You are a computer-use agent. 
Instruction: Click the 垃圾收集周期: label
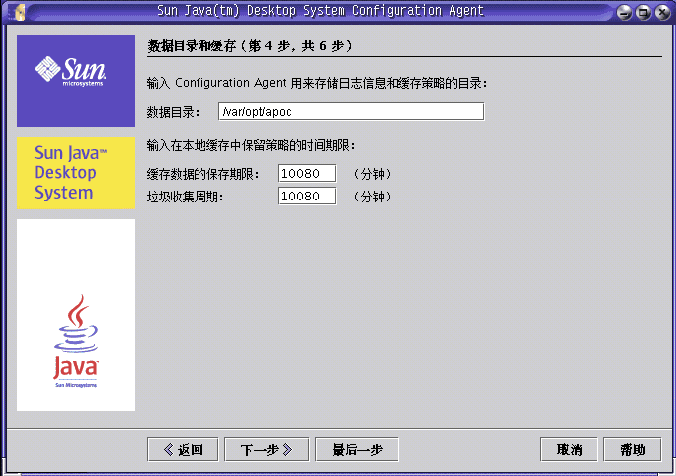[185, 197]
